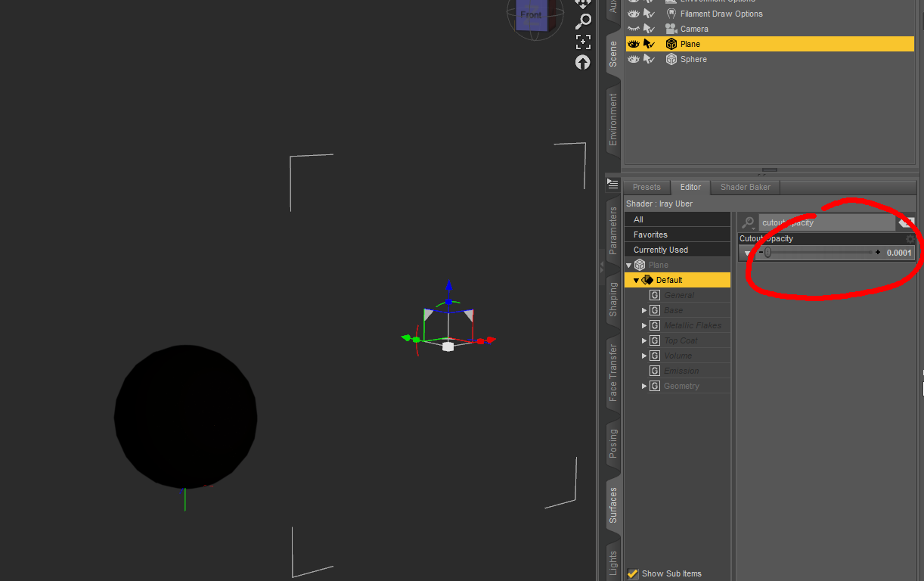Open the Parameters side tab
Image resolution: width=924 pixels, height=581 pixels.
coord(613,229)
